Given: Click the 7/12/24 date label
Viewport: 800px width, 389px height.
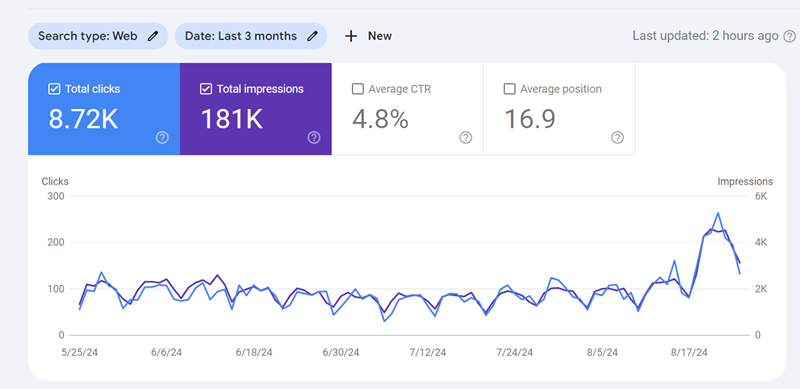Looking at the screenshot, I should pyautogui.click(x=429, y=353).
